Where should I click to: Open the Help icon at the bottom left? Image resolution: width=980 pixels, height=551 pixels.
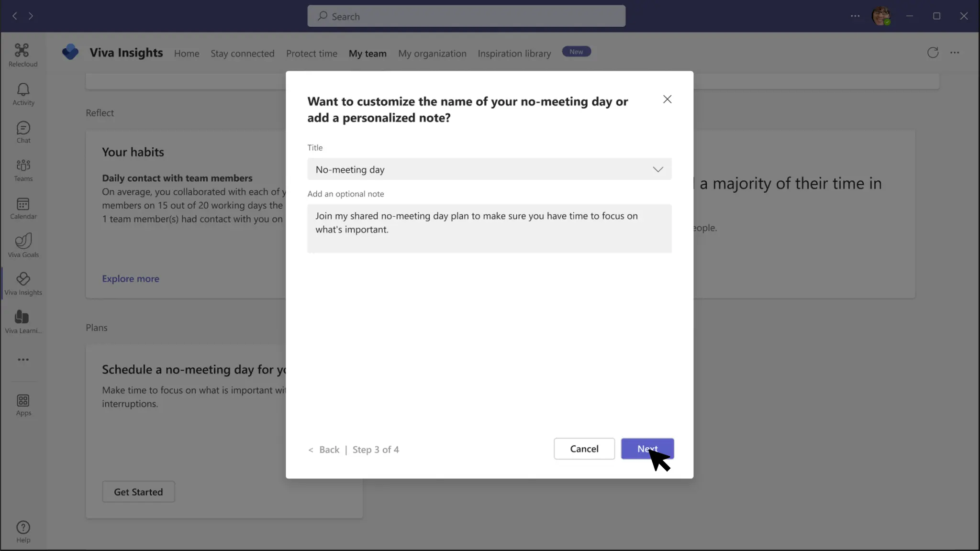tap(23, 532)
